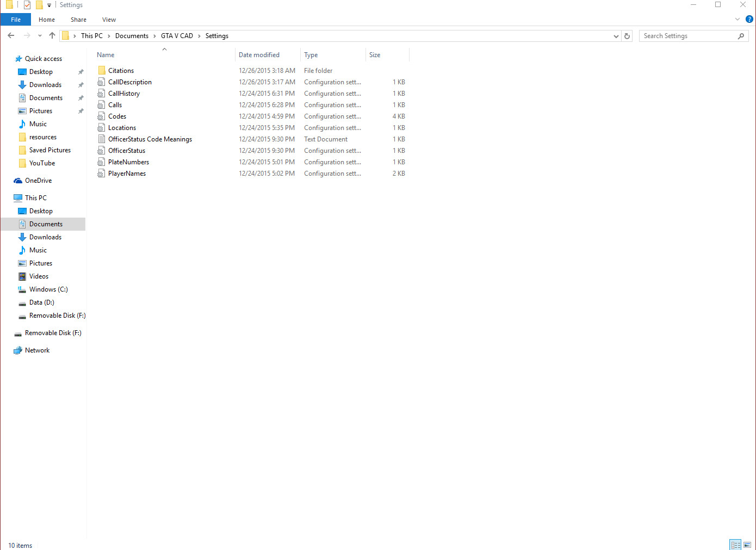Click the Properties icon in quick access toolbar

point(27,5)
